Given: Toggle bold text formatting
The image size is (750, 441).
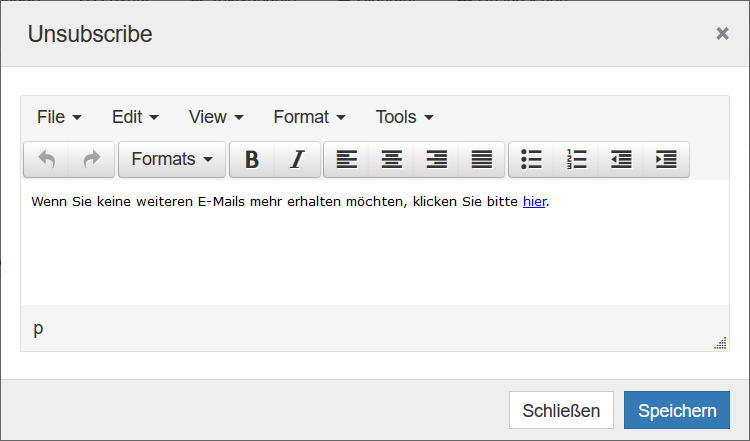Looking at the screenshot, I should 252,159.
